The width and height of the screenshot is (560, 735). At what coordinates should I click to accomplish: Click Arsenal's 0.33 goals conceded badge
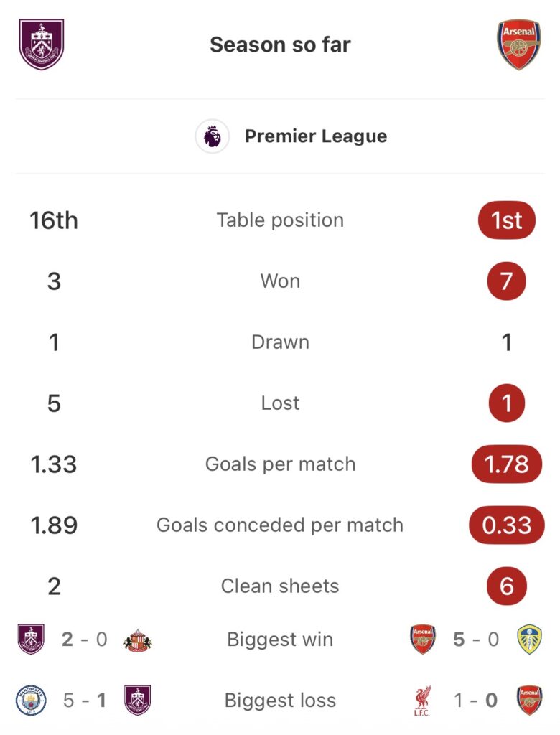pos(506,525)
